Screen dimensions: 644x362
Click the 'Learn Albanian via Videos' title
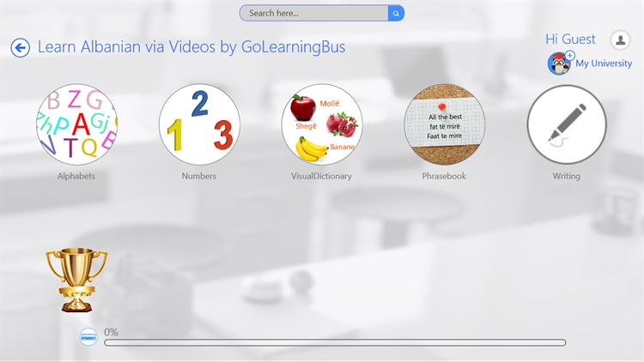[191, 47]
